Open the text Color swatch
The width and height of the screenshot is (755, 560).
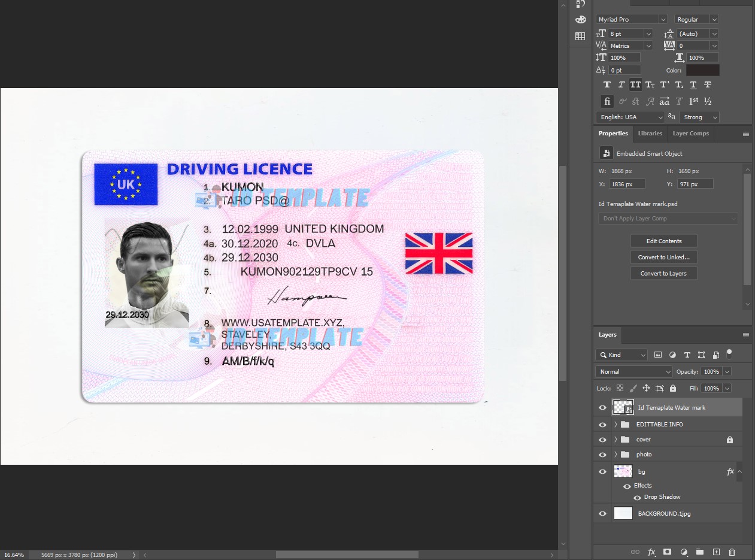click(x=702, y=70)
